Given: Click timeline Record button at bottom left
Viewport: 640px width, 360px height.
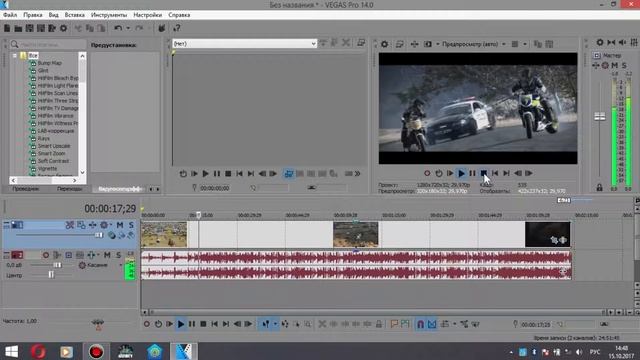Looking at the screenshot, I should tap(147, 324).
